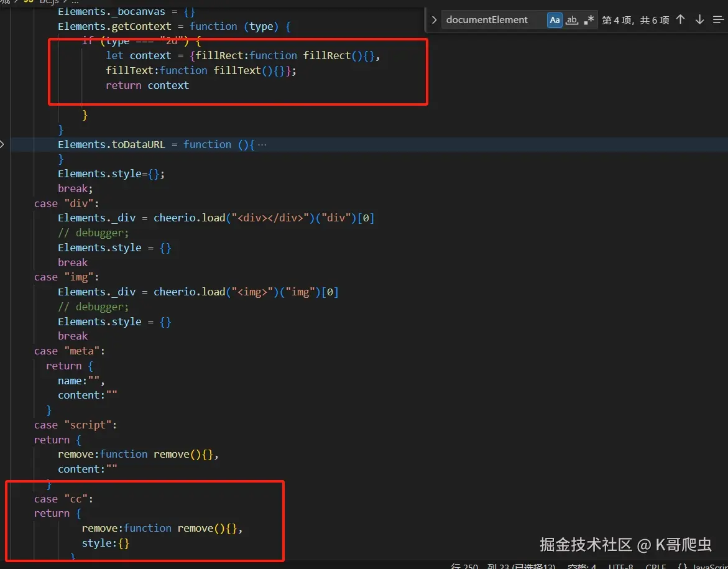
Task: Click 'remove:function remove(){},' under case "script"
Action: [138, 455]
